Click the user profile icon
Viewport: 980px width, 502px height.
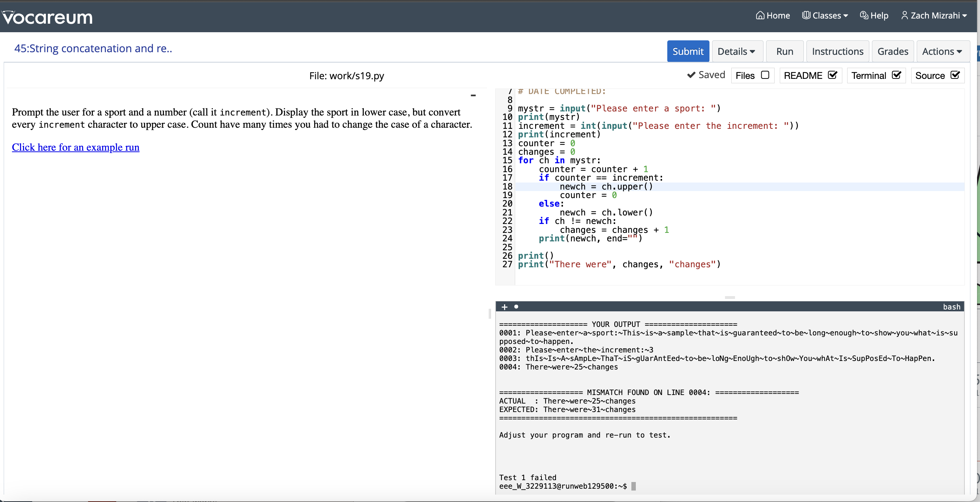tap(904, 16)
